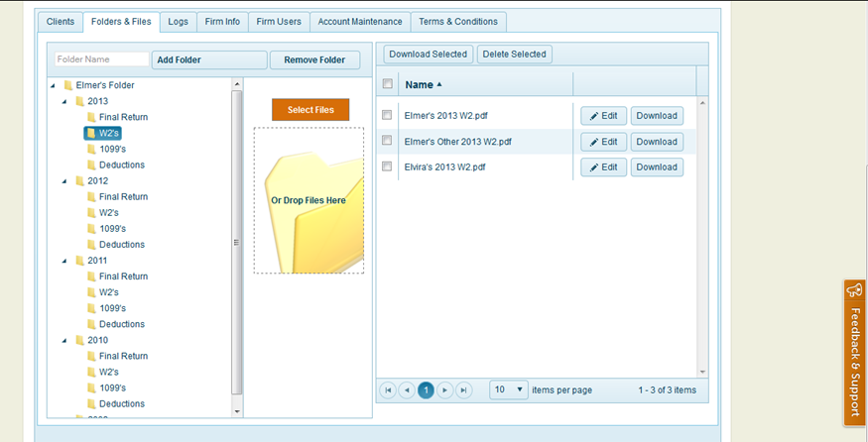Collapse the Elmer's Folder tree node
Viewport: 868px width, 442px height.
53,85
